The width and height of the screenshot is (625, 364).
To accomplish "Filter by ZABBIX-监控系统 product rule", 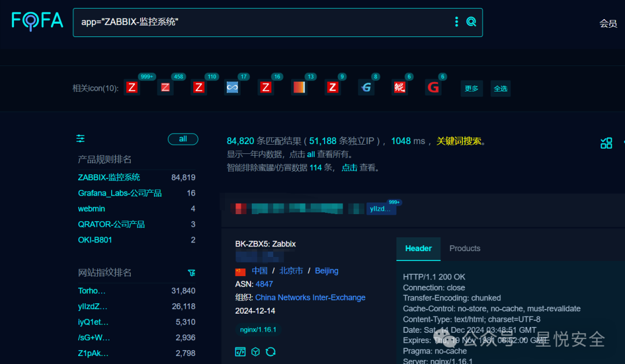I will pos(109,178).
